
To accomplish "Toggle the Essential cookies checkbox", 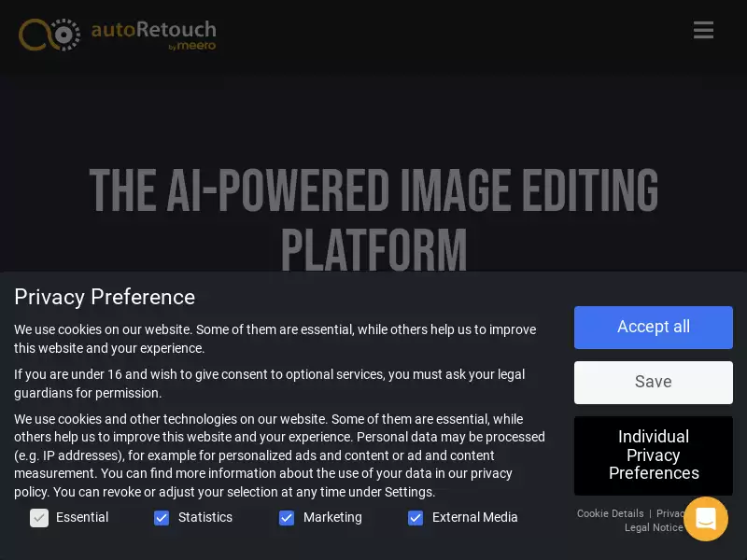I will pyautogui.click(x=39, y=518).
